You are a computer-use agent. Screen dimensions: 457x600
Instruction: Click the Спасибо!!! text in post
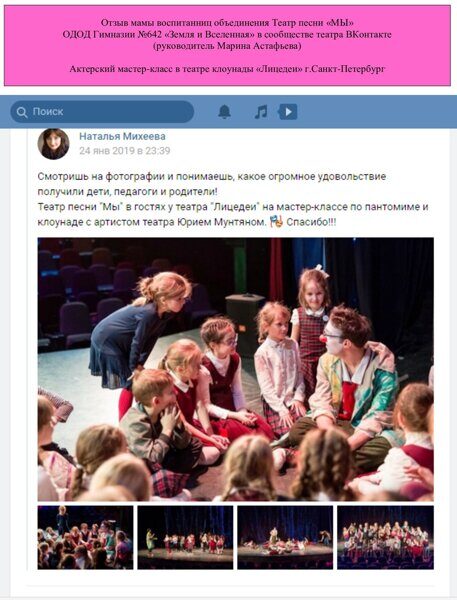click(311, 222)
